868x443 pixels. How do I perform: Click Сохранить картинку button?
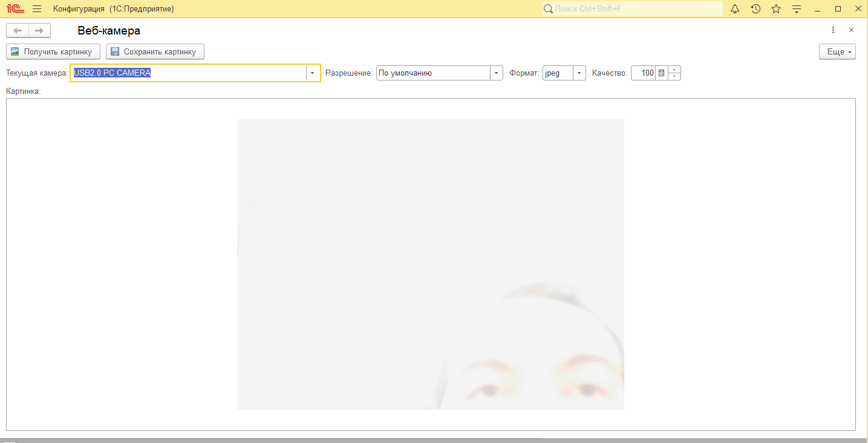click(155, 51)
